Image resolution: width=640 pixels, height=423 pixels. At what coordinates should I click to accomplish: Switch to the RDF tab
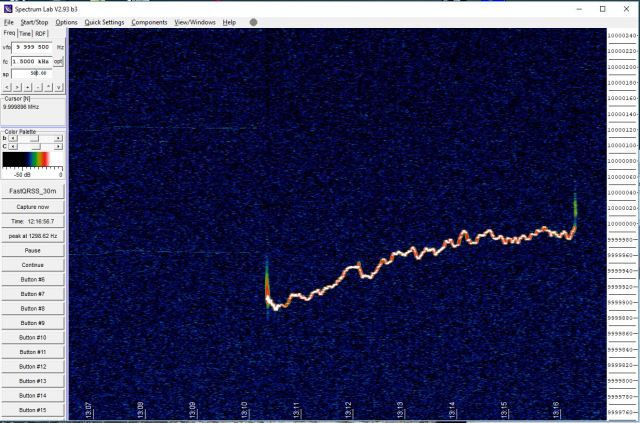[x=41, y=33]
